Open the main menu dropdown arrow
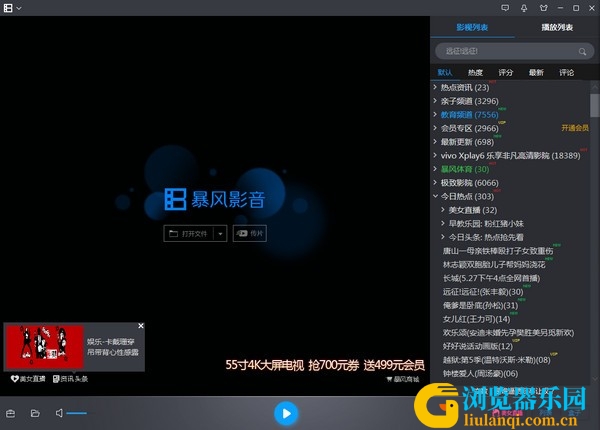600x430 pixels. pos(19,8)
